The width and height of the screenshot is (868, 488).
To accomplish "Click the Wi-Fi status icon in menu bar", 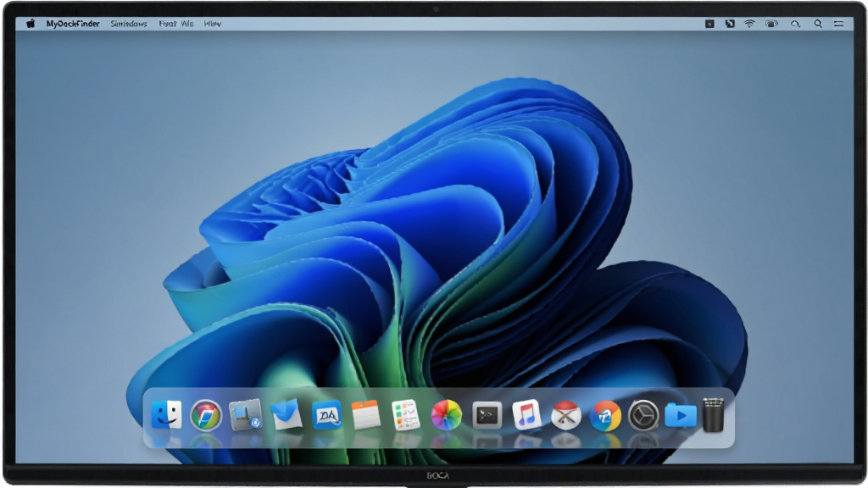I will coord(749,24).
